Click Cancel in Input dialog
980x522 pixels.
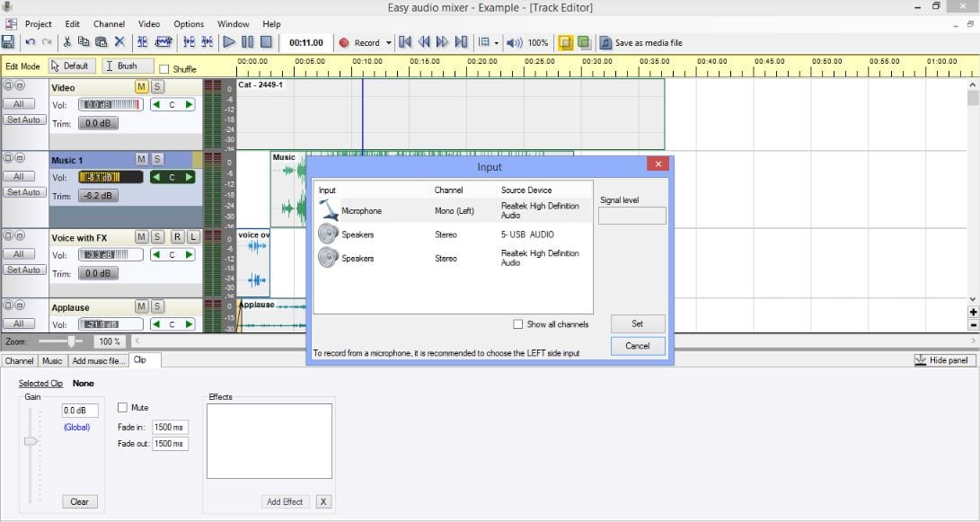638,346
